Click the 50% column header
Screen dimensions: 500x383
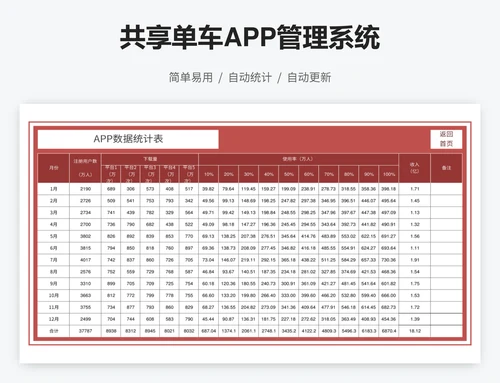(289, 174)
